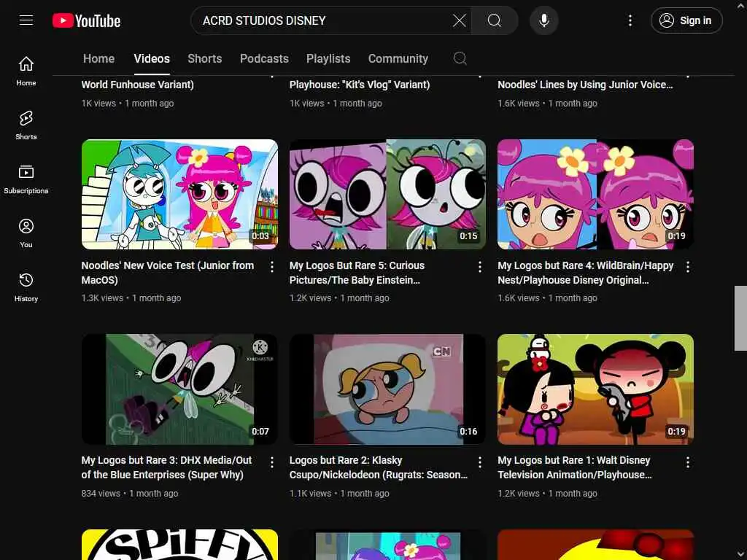The image size is (747, 560).
Task: Open My Logos But Rare 5 title
Action: [x=357, y=273]
